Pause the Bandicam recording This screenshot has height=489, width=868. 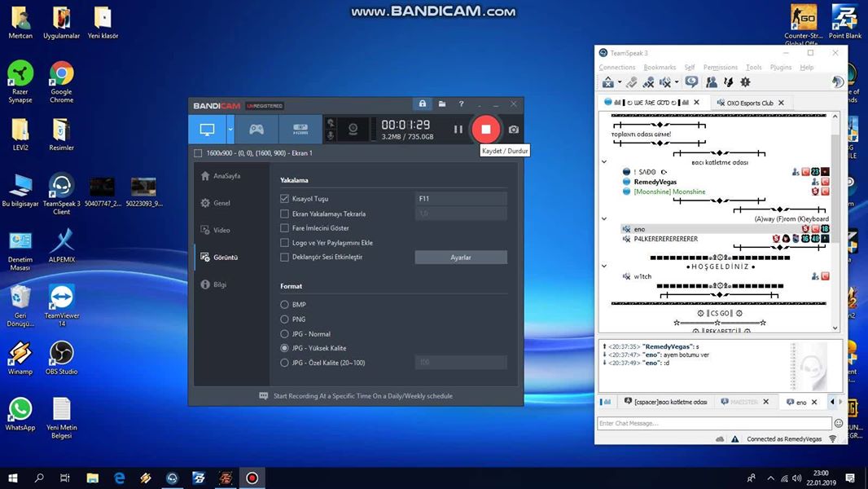pyautogui.click(x=458, y=129)
